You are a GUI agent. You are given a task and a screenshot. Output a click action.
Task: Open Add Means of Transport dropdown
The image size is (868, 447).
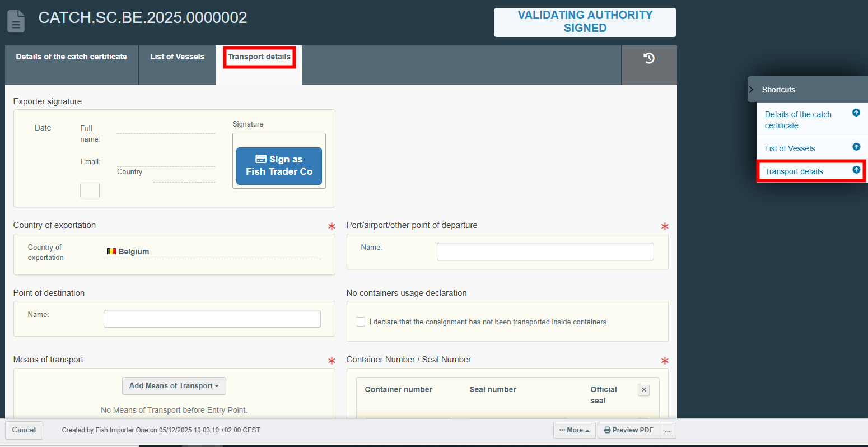[x=174, y=386]
